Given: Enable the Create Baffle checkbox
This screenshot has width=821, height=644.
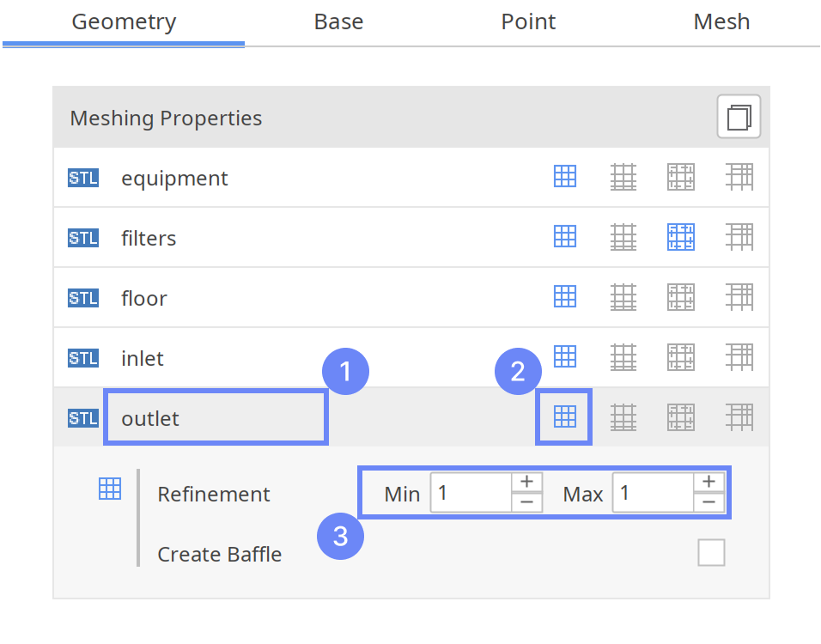Looking at the screenshot, I should tap(711, 553).
